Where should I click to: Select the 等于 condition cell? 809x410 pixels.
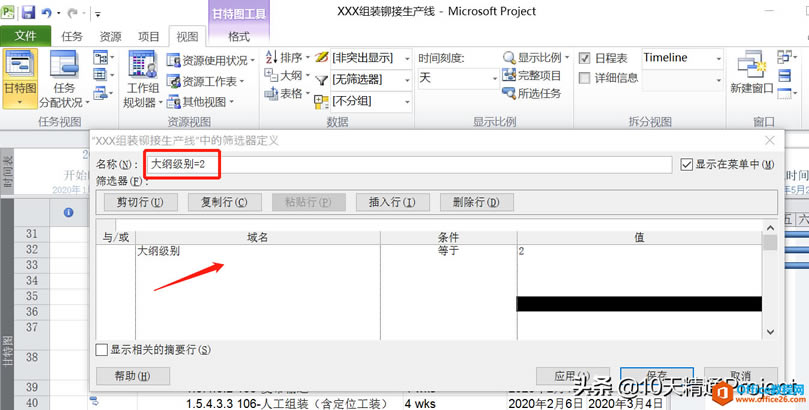click(448, 251)
